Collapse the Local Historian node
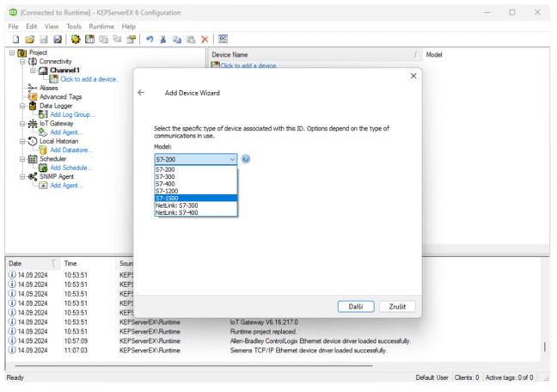This screenshot has width=557, height=392. [22, 141]
